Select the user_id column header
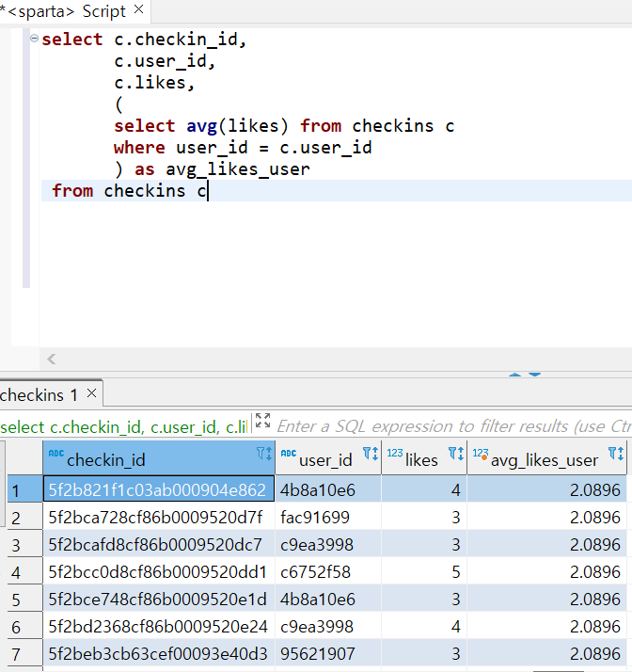The height and width of the screenshot is (672, 632). point(328,457)
